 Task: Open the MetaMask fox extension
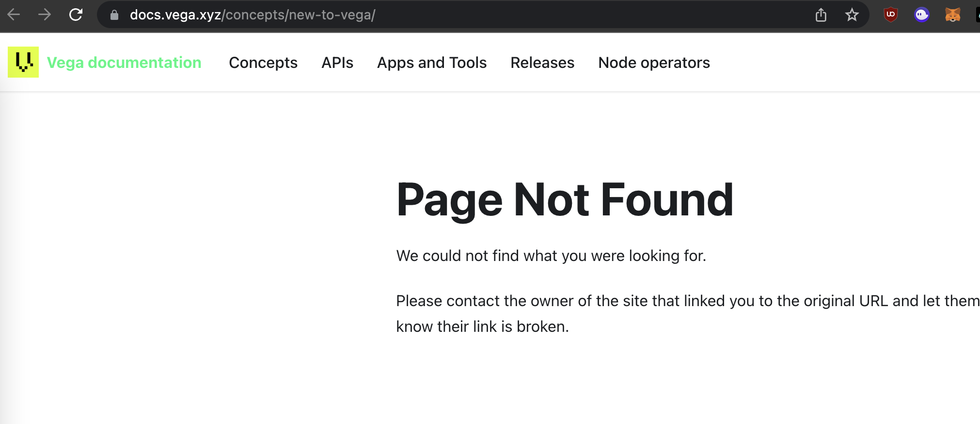pyautogui.click(x=953, y=15)
